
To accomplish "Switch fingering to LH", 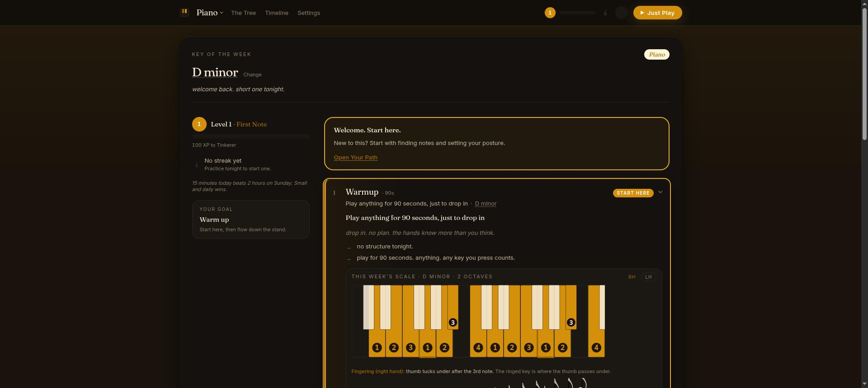I will coord(648,277).
